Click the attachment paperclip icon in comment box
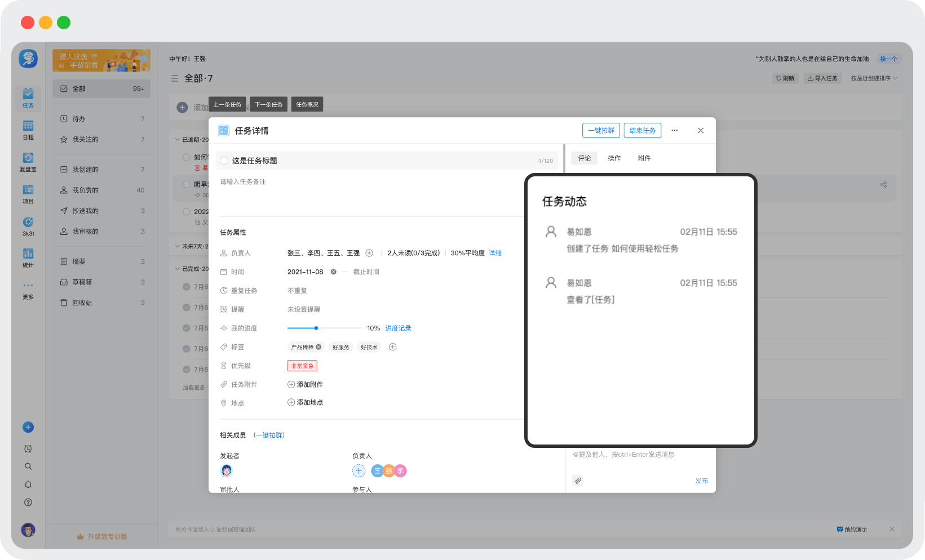This screenshot has height=560, width=925. 578,481
